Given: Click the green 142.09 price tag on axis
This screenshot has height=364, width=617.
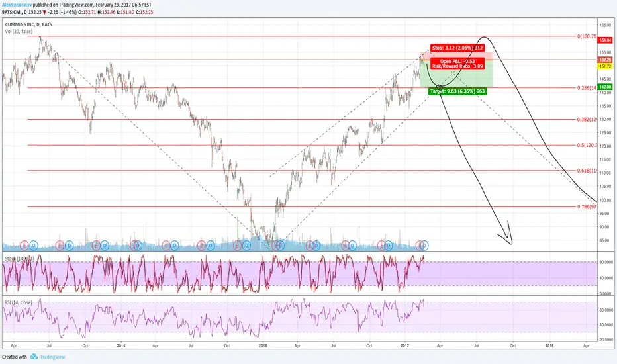Looking at the screenshot, I should pos(605,87).
